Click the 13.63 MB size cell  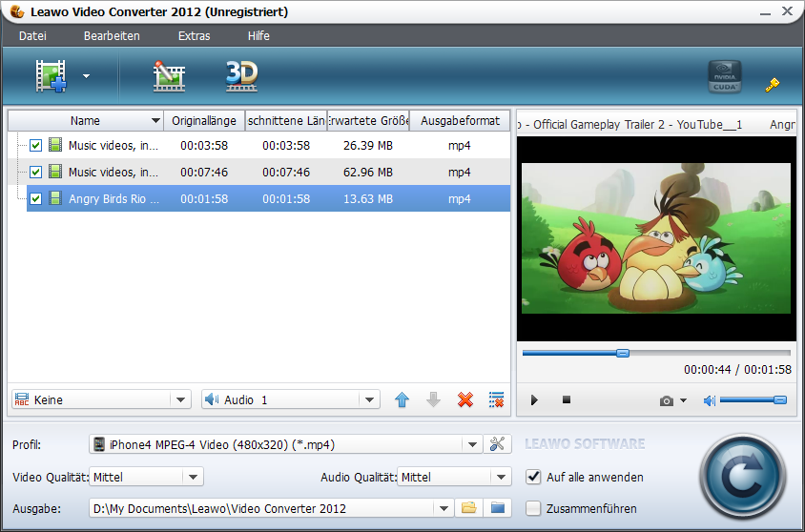pyautogui.click(x=368, y=199)
